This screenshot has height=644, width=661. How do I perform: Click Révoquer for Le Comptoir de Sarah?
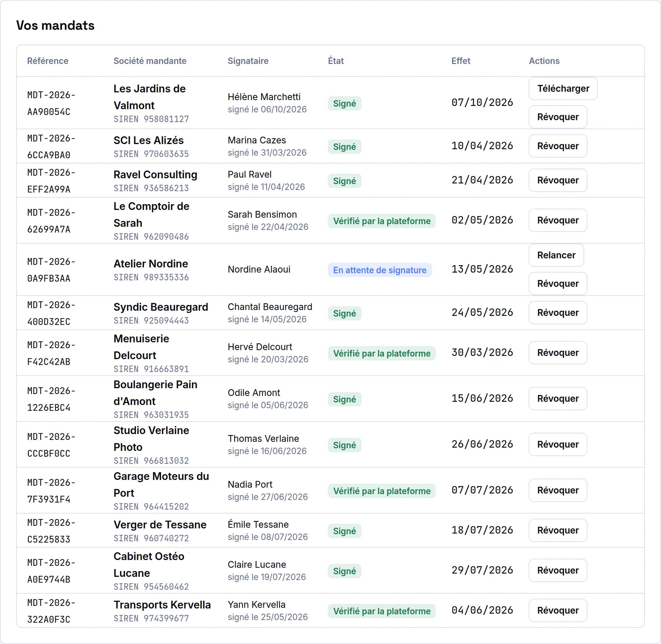click(558, 220)
